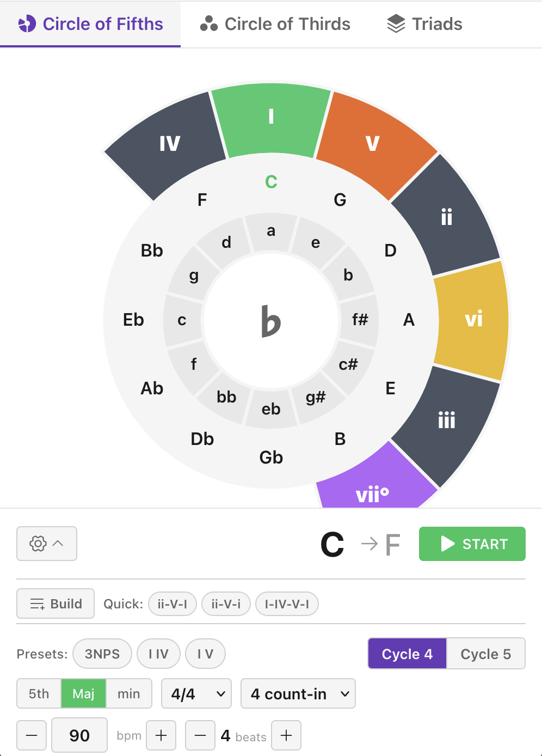Image resolution: width=542 pixels, height=756 pixels.
Task: Enable Maj mode
Action: [x=83, y=693]
